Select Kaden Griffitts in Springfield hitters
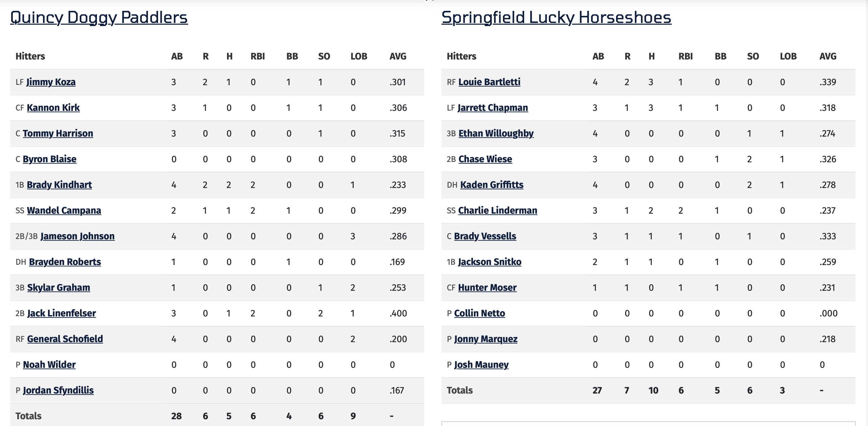The image size is (868, 426). [492, 185]
